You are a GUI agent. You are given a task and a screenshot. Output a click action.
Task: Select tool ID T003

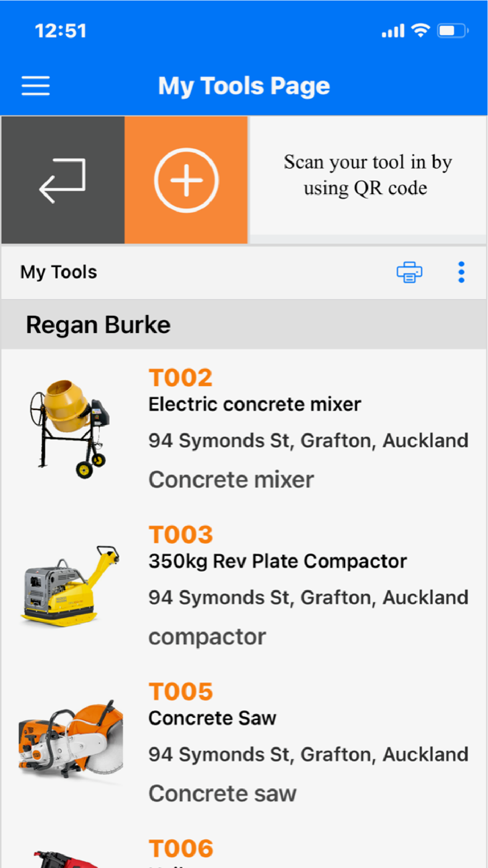[181, 535]
